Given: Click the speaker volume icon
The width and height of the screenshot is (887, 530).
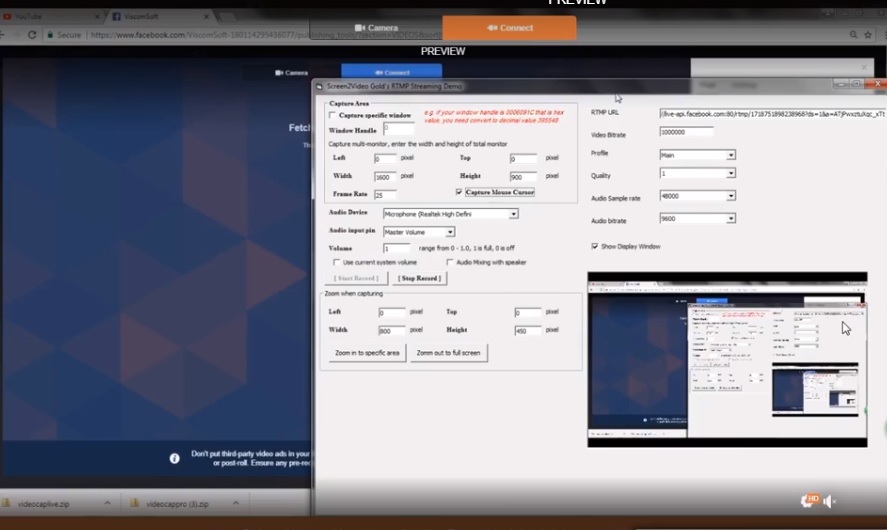Looking at the screenshot, I should 829,501.
